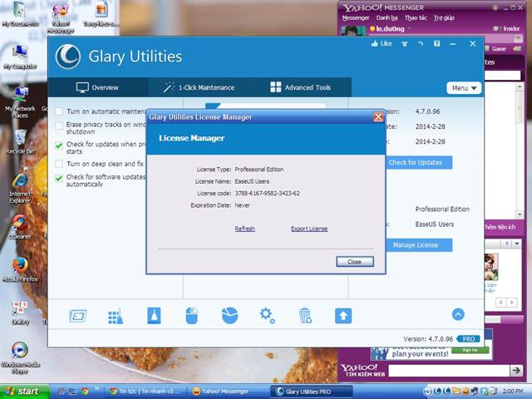Viewport: 532px width, 399px height.
Task: Close the License Manager dialog with red X
Action: [x=378, y=117]
